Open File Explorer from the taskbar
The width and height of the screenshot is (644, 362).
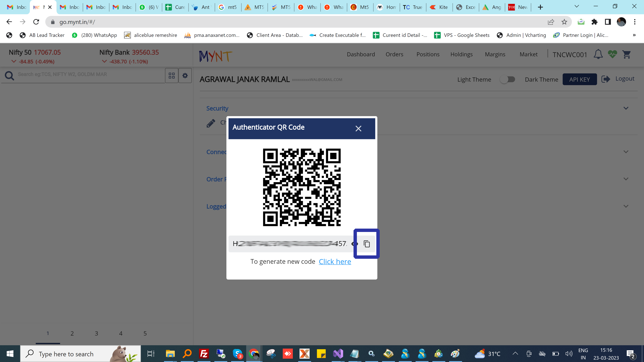170,354
